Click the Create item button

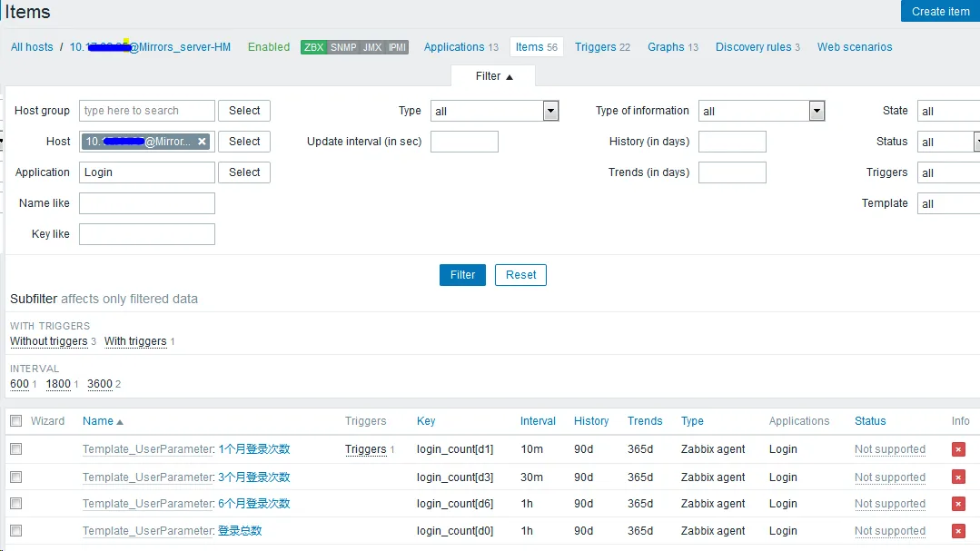point(940,11)
